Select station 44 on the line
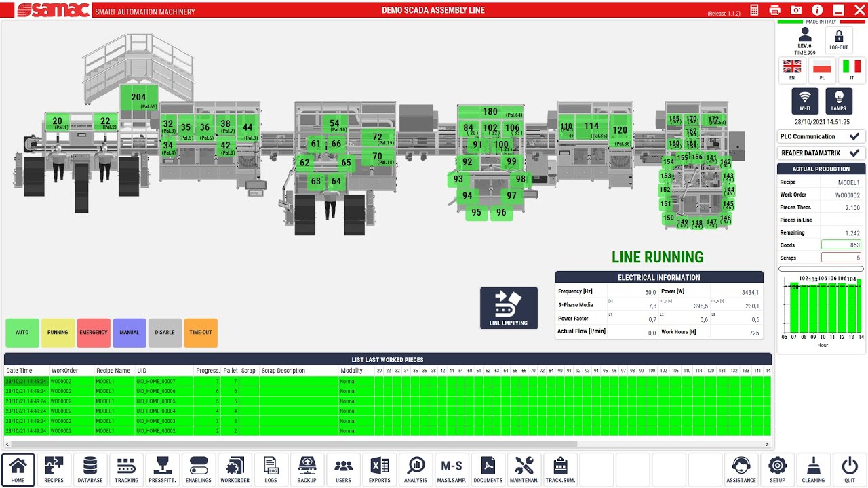 pos(248,128)
